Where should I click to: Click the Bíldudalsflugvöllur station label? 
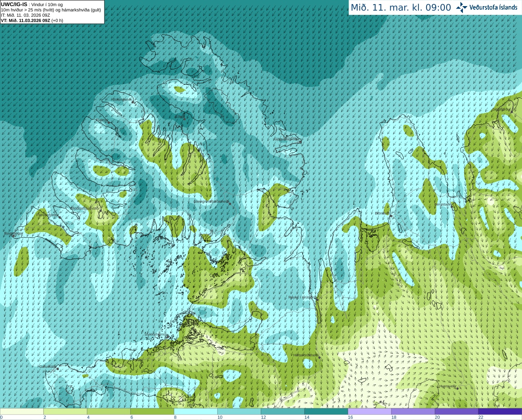click(85, 208)
